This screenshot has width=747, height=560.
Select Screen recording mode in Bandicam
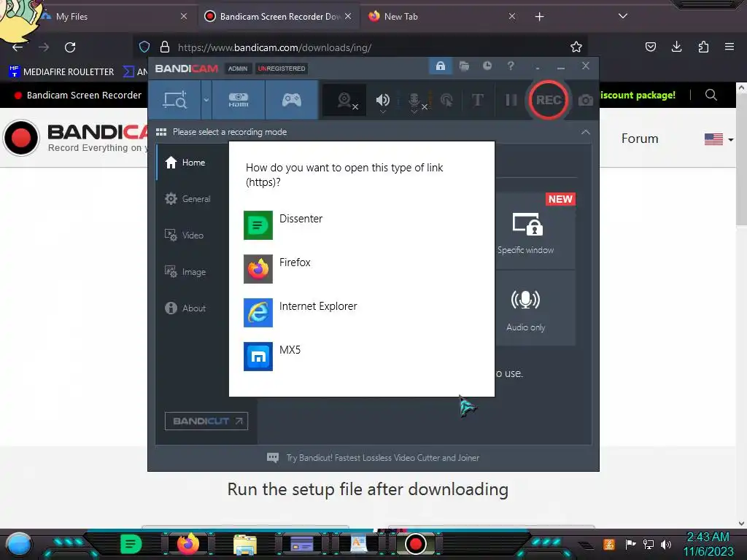(175, 100)
